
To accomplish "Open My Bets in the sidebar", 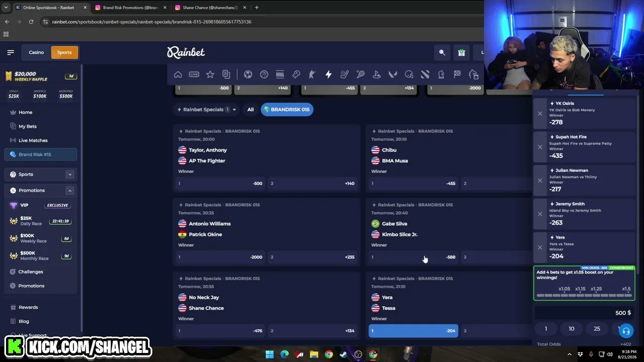I will (x=40, y=126).
